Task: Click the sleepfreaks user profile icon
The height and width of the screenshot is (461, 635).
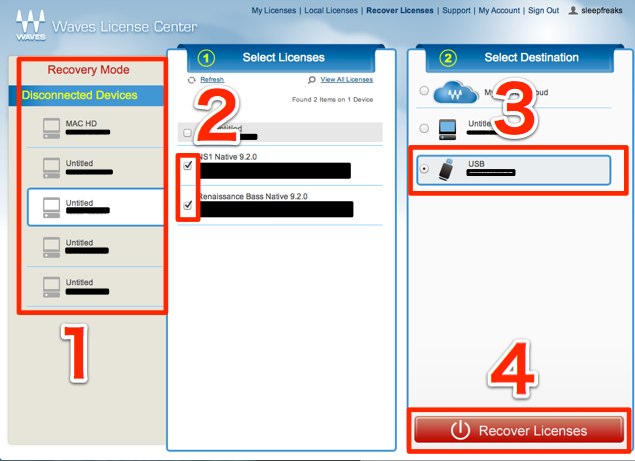Action: pyautogui.click(x=573, y=11)
